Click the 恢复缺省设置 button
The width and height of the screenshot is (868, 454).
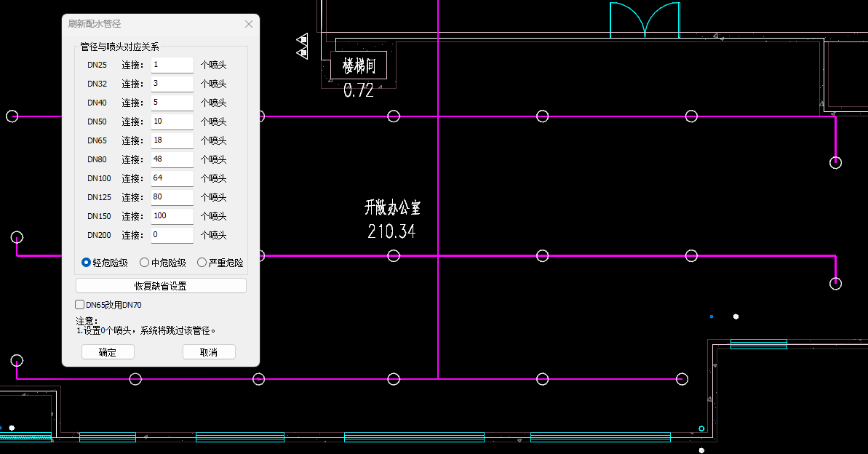point(161,286)
